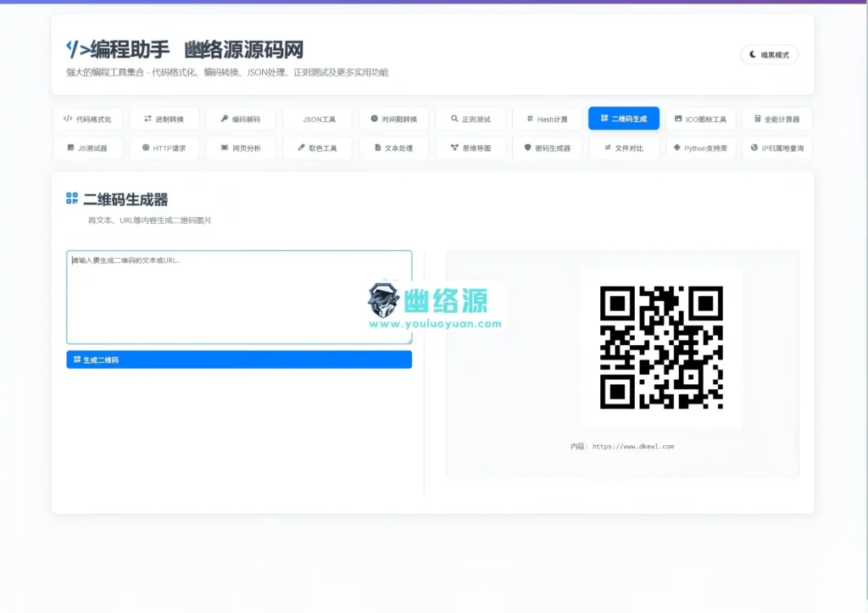
Task: Select the active 二维码生成 tab
Action: [x=624, y=119]
